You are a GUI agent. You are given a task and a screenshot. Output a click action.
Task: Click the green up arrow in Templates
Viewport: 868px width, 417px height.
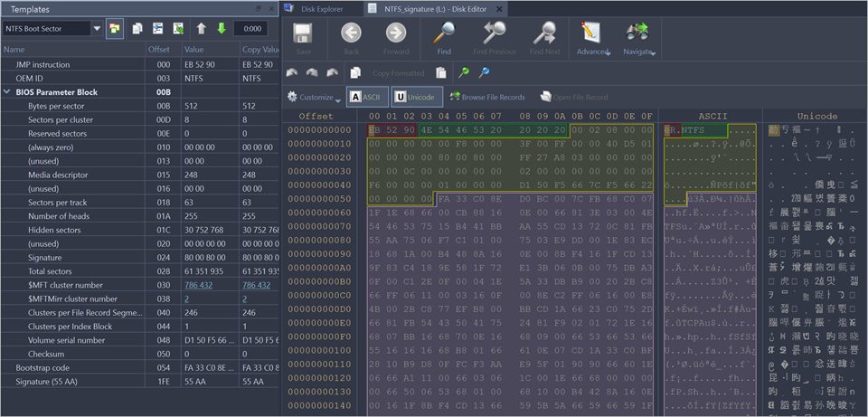click(x=201, y=28)
